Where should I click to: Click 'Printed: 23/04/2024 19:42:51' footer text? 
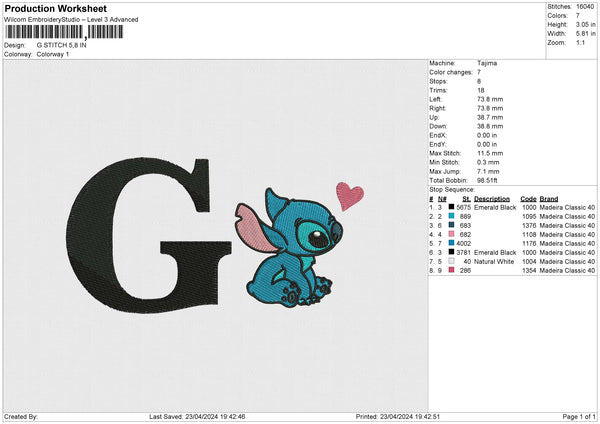pos(398,416)
